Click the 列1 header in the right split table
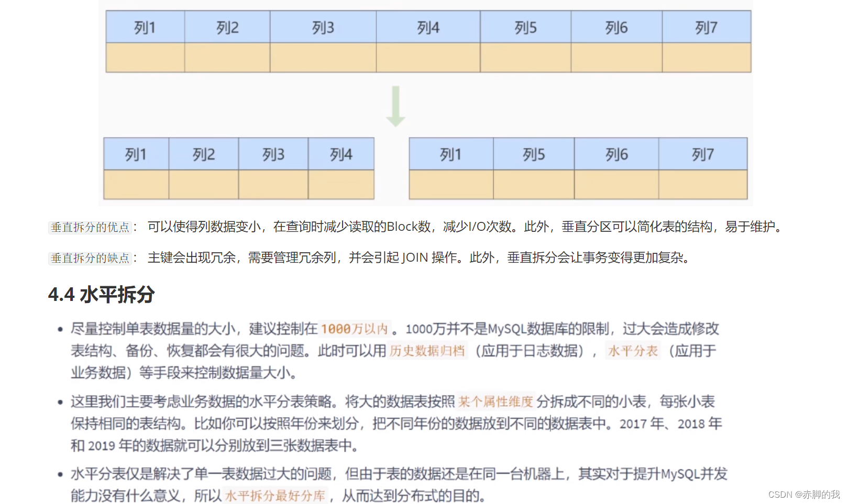 [x=451, y=153]
